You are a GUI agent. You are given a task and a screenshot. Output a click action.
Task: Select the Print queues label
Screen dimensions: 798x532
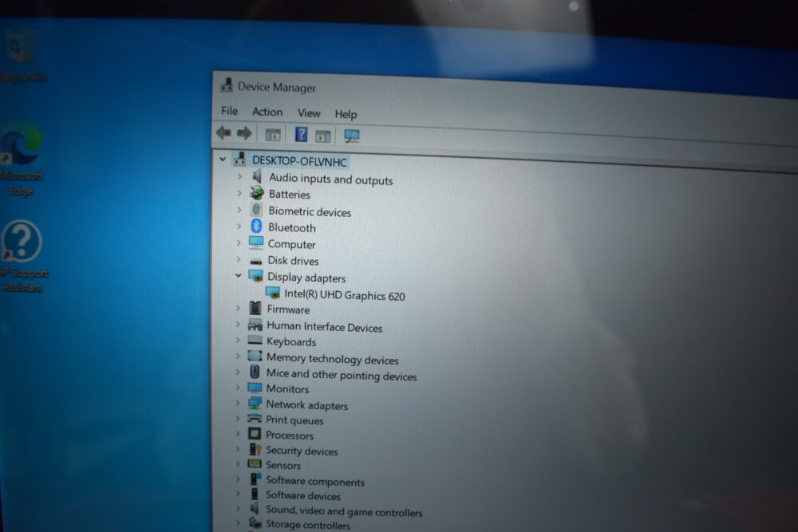pyautogui.click(x=294, y=420)
